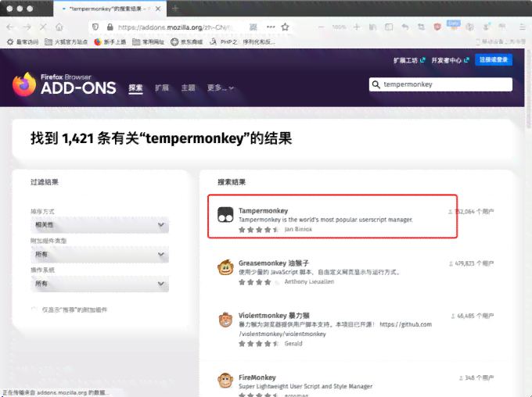Open the 排序方式 dropdown showing 相关性
This screenshot has width=532, height=397.
[x=100, y=225]
